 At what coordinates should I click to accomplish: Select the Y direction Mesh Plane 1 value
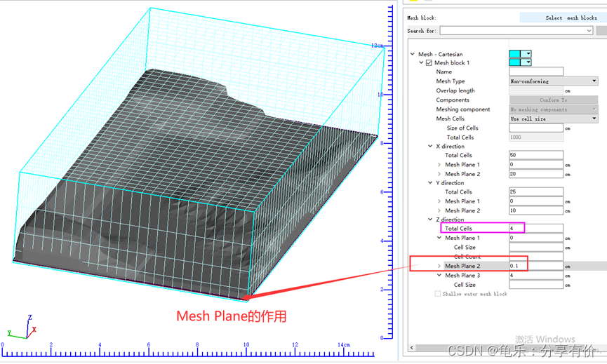click(536, 201)
